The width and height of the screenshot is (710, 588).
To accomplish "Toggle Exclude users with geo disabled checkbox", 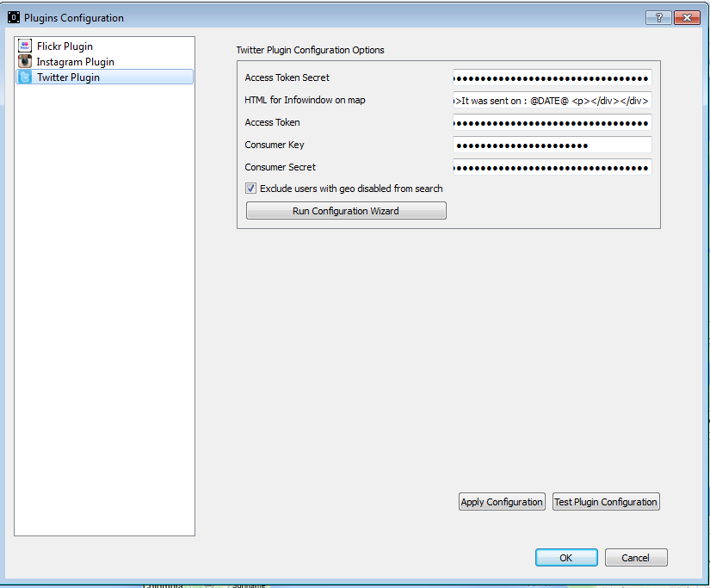I will pos(250,189).
